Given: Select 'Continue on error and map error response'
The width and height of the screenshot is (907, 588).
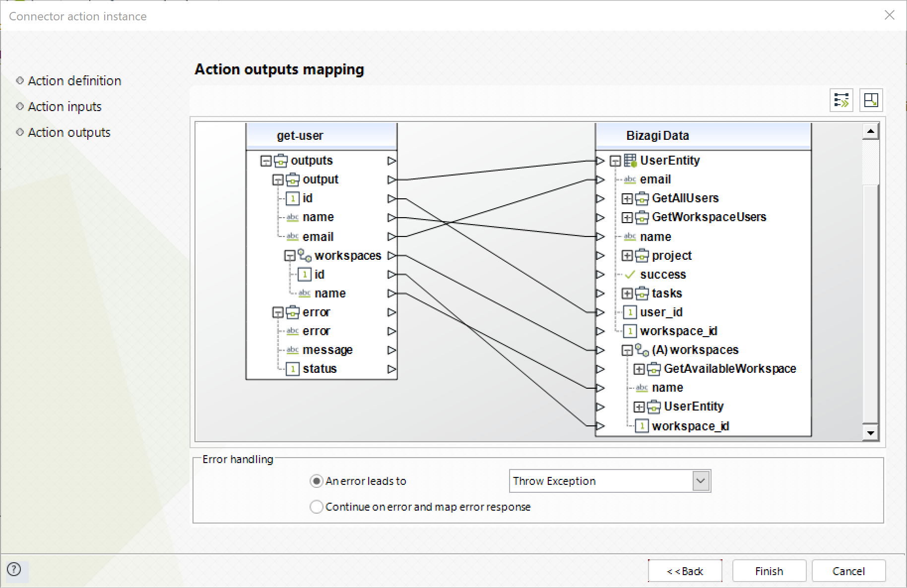Looking at the screenshot, I should click(x=316, y=507).
